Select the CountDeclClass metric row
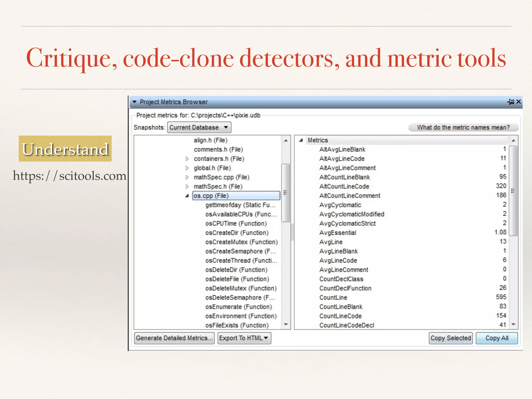The image size is (532, 399). click(x=413, y=279)
